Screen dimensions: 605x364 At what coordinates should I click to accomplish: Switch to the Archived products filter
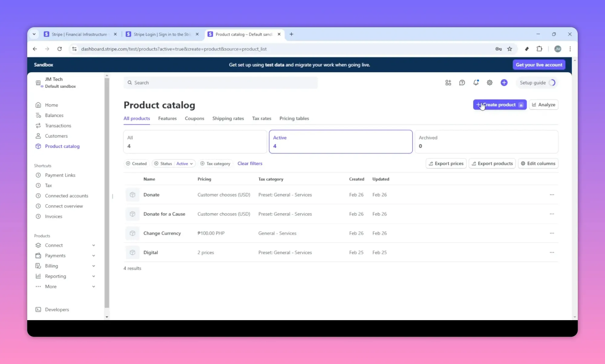486,141
